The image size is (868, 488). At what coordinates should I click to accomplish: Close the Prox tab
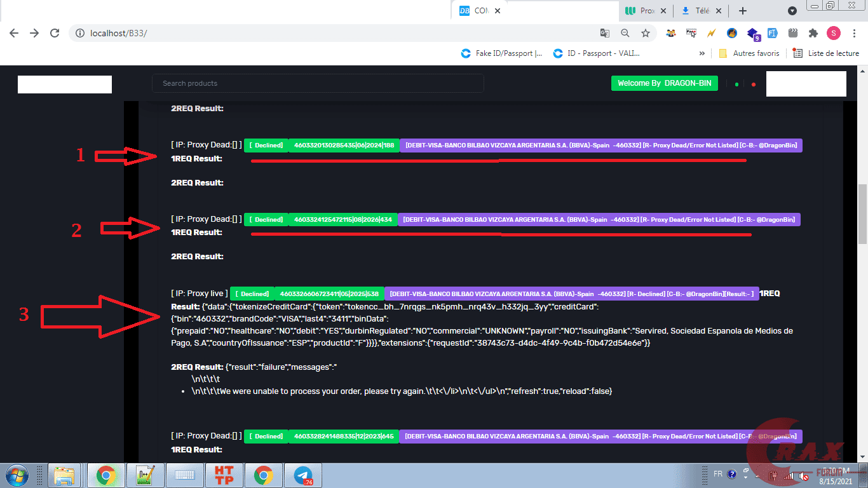(663, 11)
